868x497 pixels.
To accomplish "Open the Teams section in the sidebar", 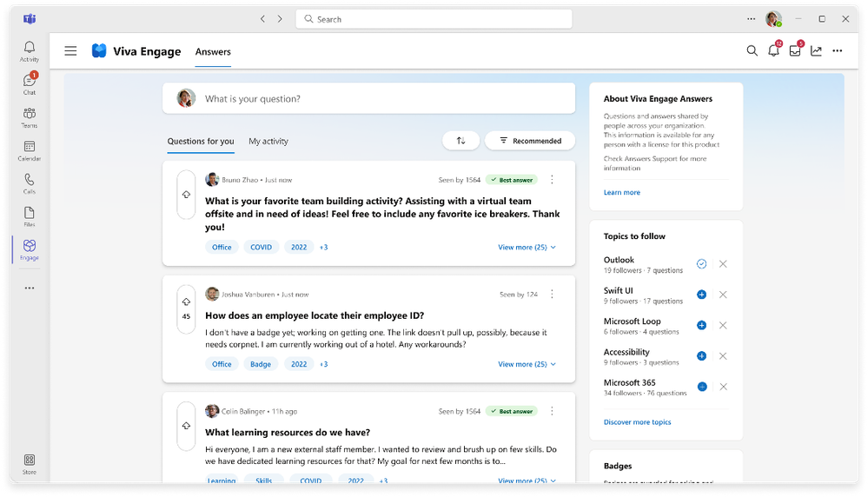I will [30, 117].
